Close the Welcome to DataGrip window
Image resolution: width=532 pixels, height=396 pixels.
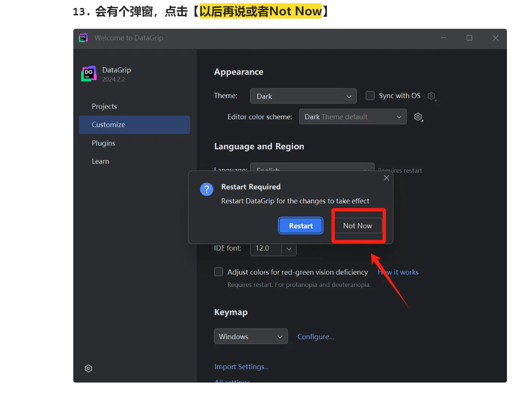click(x=496, y=38)
